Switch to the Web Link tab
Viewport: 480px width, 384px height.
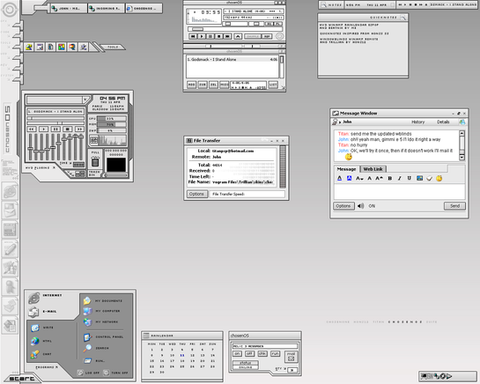tap(373, 169)
